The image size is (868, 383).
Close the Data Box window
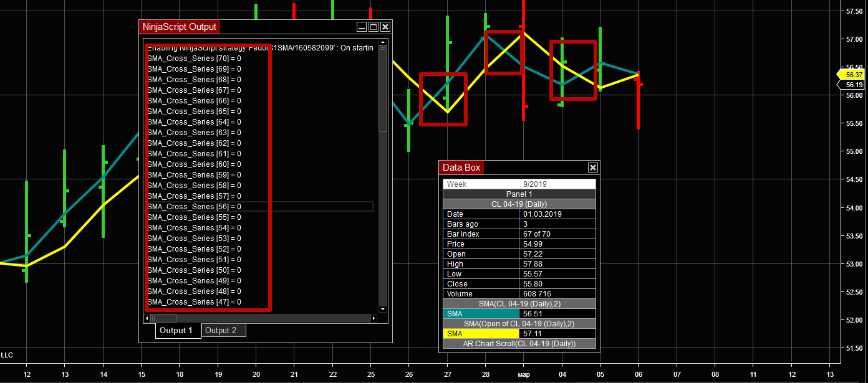[x=593, y=168]
